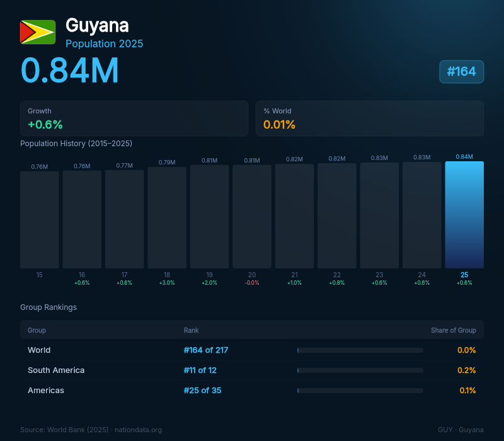This screenshot has height=441, width=504.
Task: Click the highlighted 0.84M bar for 2025
Action: tap(464, 215)
